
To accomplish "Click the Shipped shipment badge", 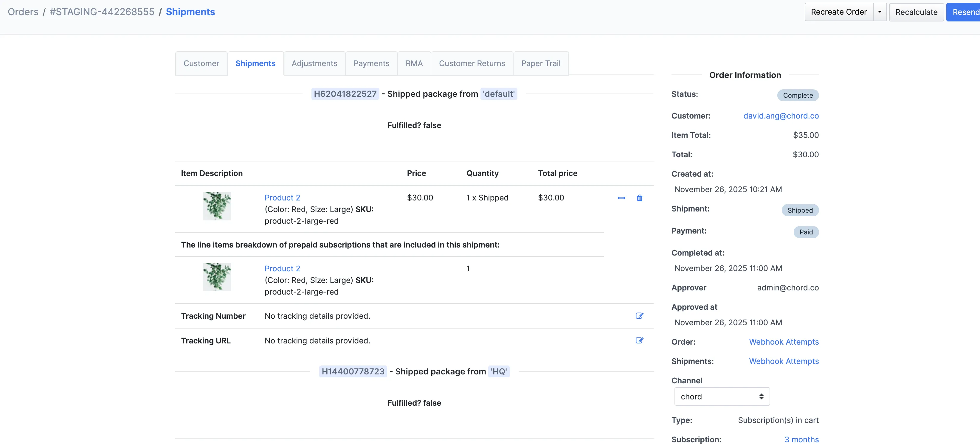I will (x=800, y=210).
